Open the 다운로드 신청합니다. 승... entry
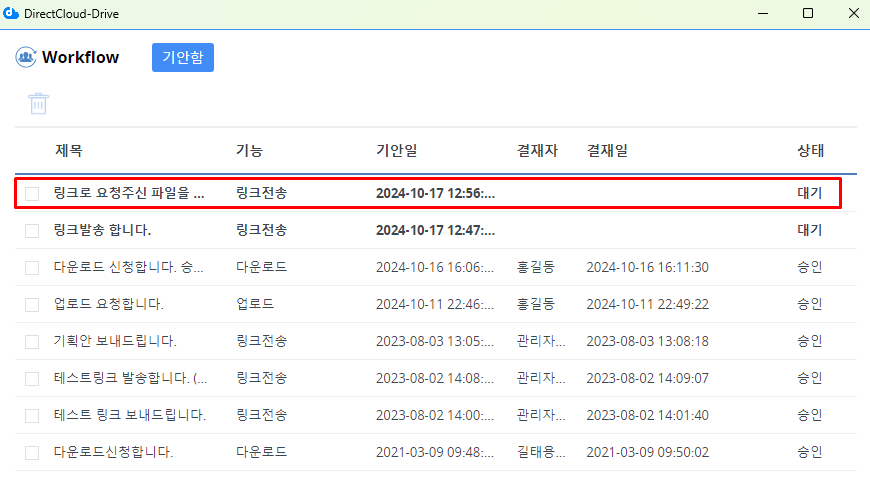Viewport: 870px width, 492px height. [x=130, y=267]
